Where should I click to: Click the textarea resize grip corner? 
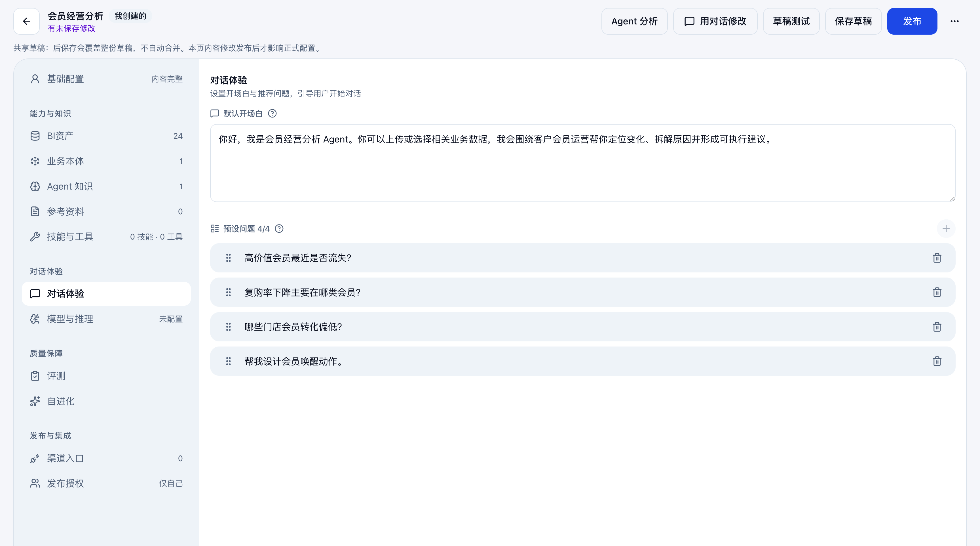click(x=952, y=199)
